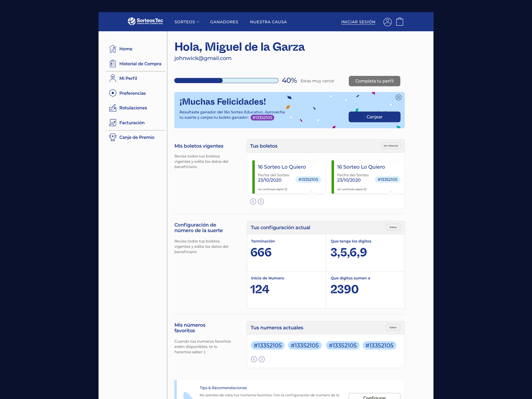The width and height of the screenshot is (532, 399).
Task: Go to next ticket in Tus boletos
Action: pyautogui.click(x=261, y=202)
